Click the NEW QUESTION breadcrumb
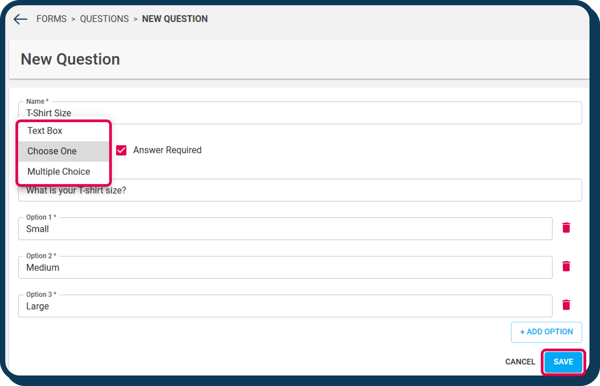 pos(175,19)
